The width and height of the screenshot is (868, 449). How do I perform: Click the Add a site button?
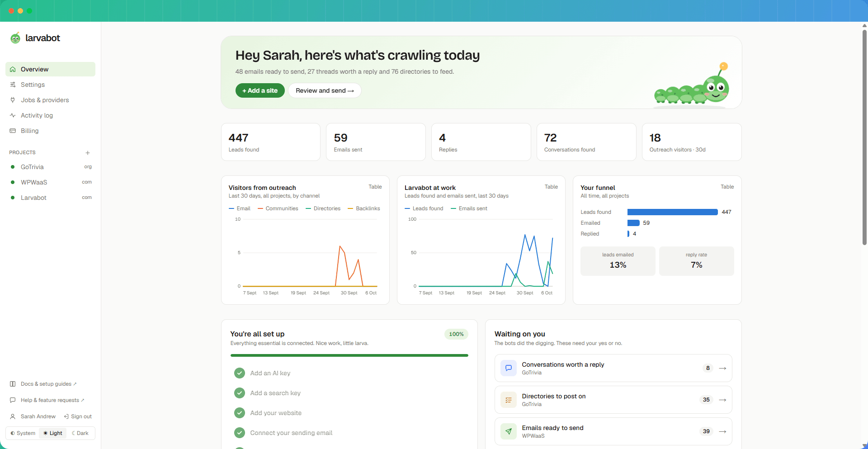pyautogui.click(x=260, y=90)
